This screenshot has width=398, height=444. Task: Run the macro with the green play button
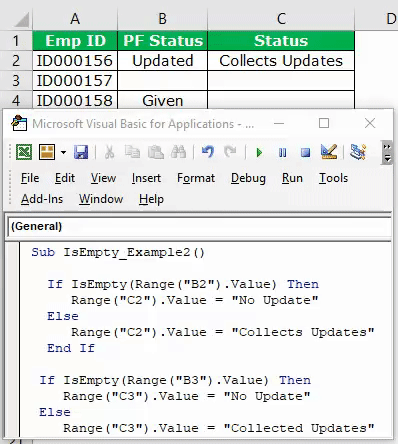point(259,153)
